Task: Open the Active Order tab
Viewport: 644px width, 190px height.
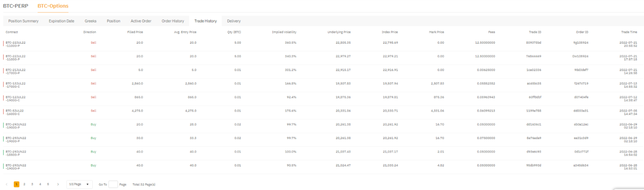Action: pos(141,21)
